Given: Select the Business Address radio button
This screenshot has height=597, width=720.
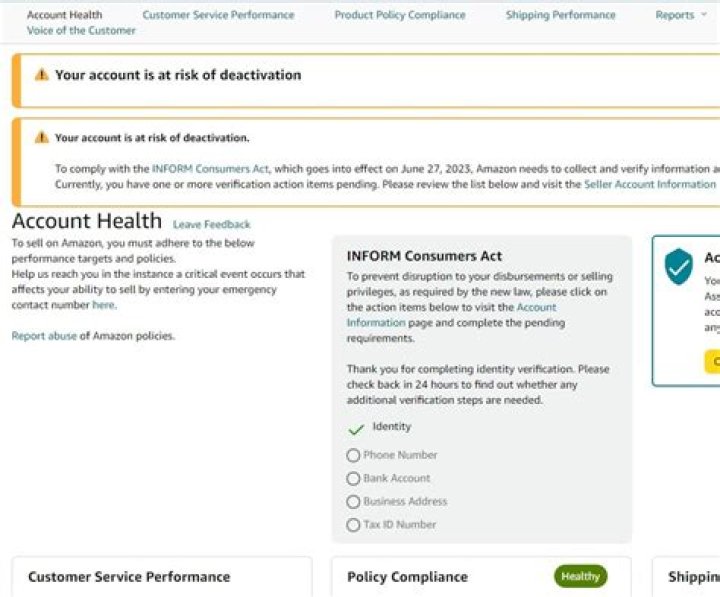Looking at the screenshot, I should click(x=353, y=502).
